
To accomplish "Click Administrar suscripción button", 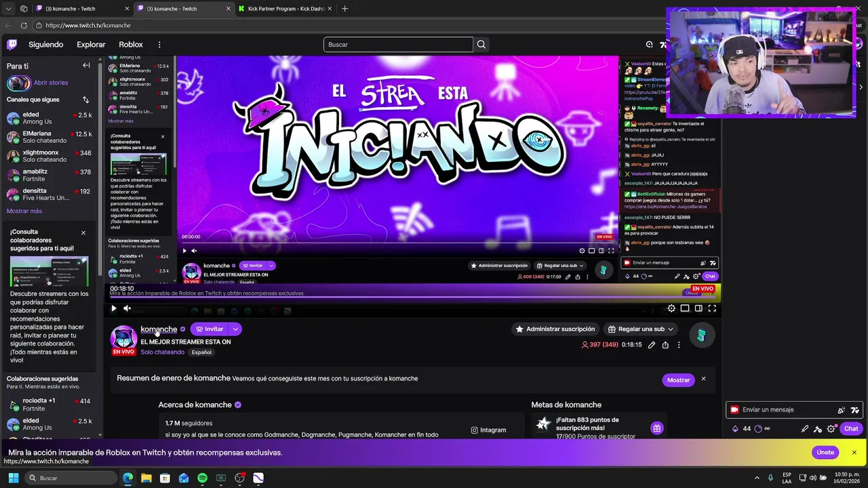I will pos(555,329).
